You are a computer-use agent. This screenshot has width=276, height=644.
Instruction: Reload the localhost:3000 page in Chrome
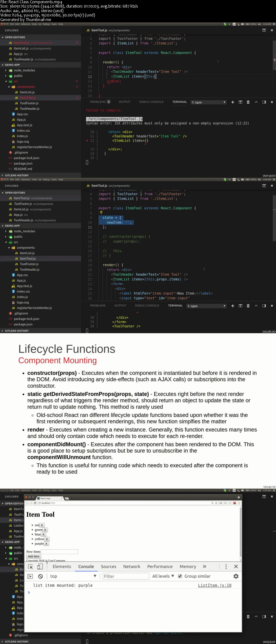tap(35, 503)
